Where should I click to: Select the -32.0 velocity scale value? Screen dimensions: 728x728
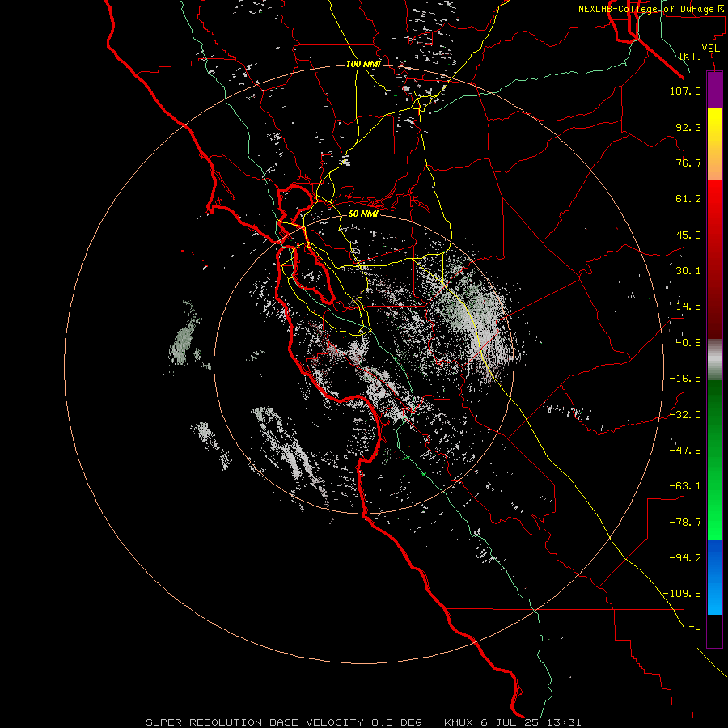[685, 414]
